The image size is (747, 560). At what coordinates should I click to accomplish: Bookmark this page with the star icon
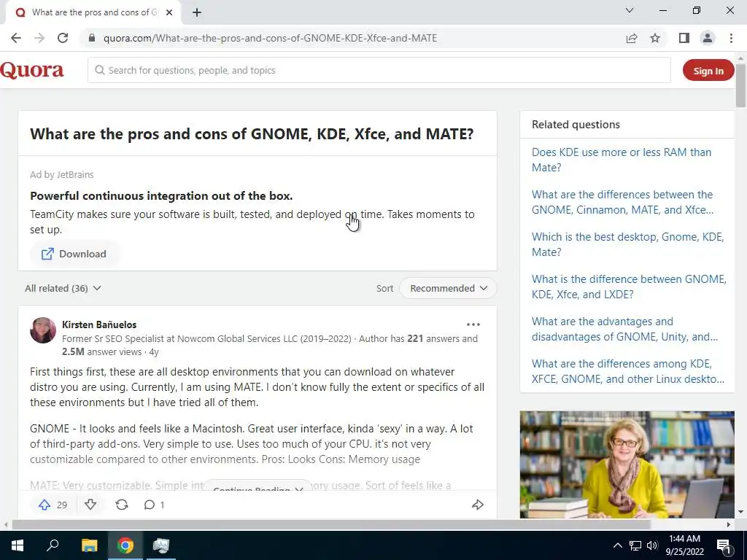[655, 38]
